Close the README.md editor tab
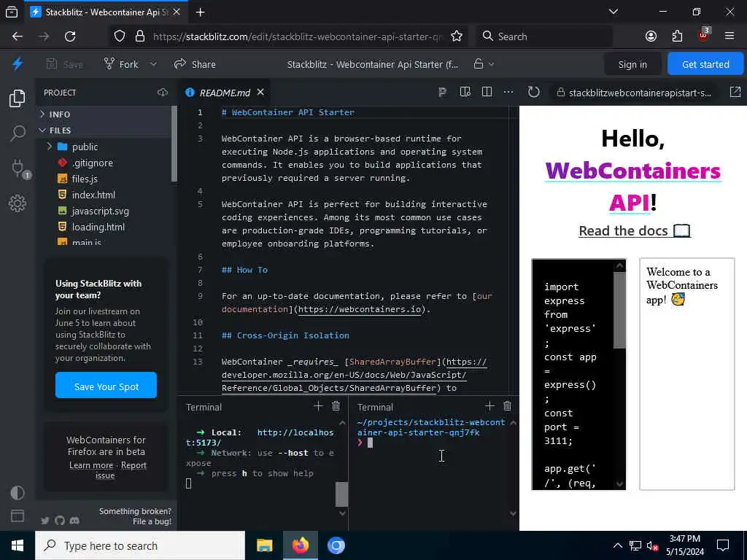Screen dimensions: 747x560 click(260, 92)
